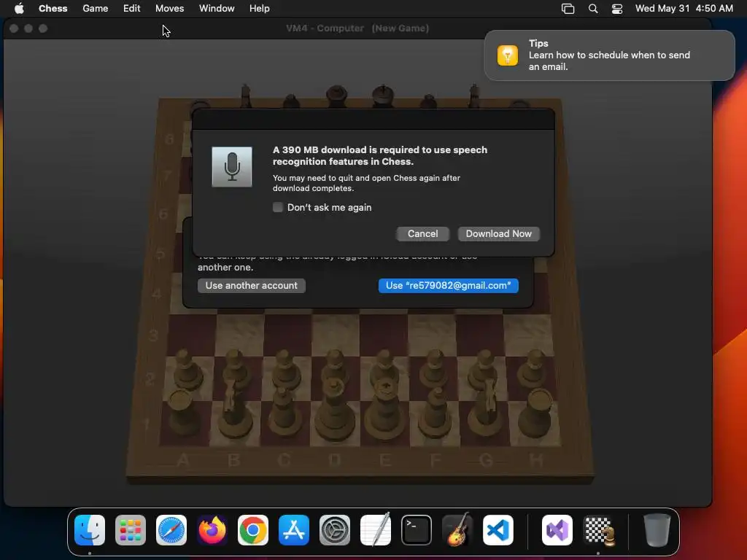Open the Help menu
747x560 pixels.
[259, 9]
